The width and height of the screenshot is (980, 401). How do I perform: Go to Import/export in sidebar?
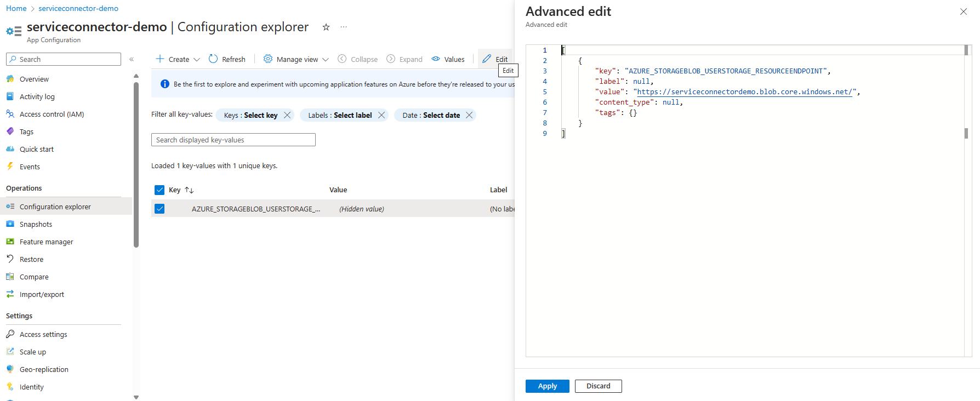[x=42, y=295]
